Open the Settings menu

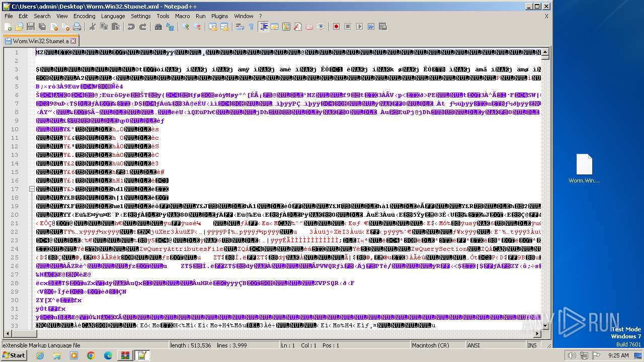pyautogui.click(x=141, y=16)
